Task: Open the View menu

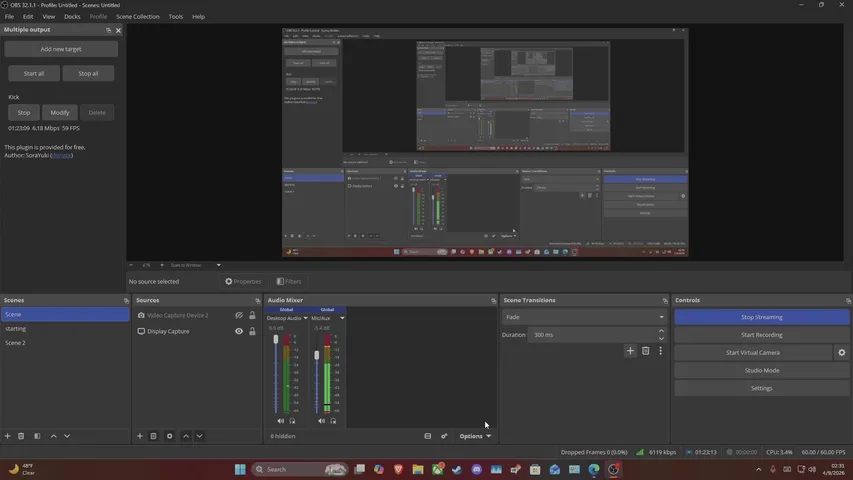Action: [48, 16]
